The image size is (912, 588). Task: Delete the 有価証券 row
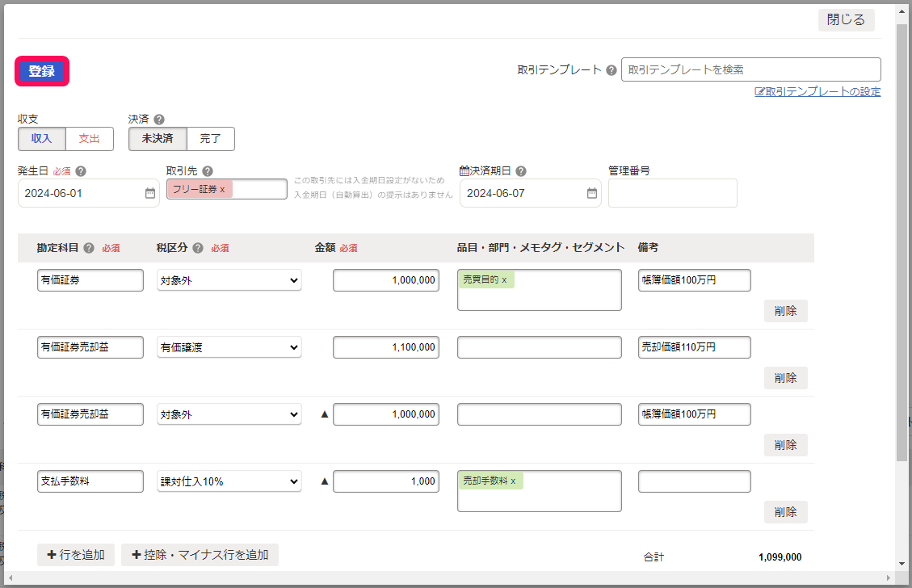pos(786,311)
